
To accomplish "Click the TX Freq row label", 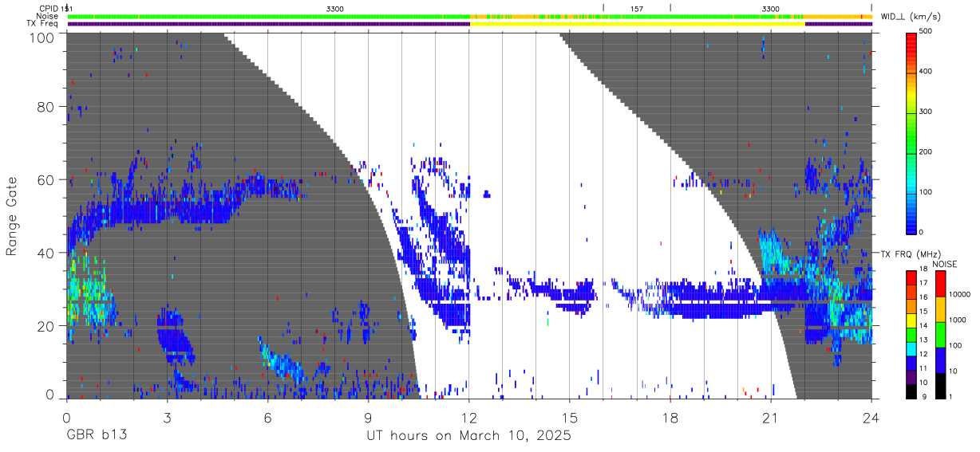I will [x=42, y=24].
